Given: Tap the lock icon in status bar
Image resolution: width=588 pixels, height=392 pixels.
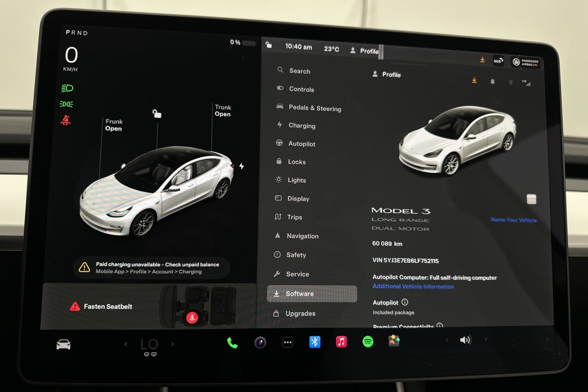Looking at the screenshot, I should point(268,45).
